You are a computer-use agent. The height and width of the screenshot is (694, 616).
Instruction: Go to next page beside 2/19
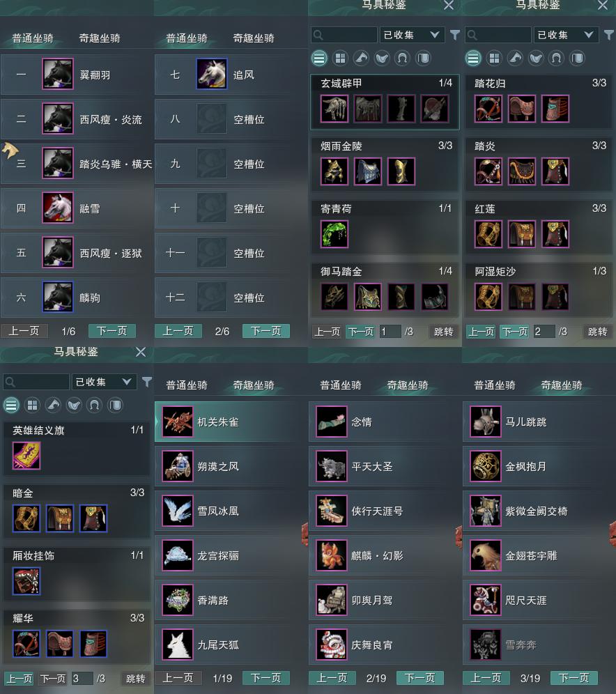click(420, 678)
